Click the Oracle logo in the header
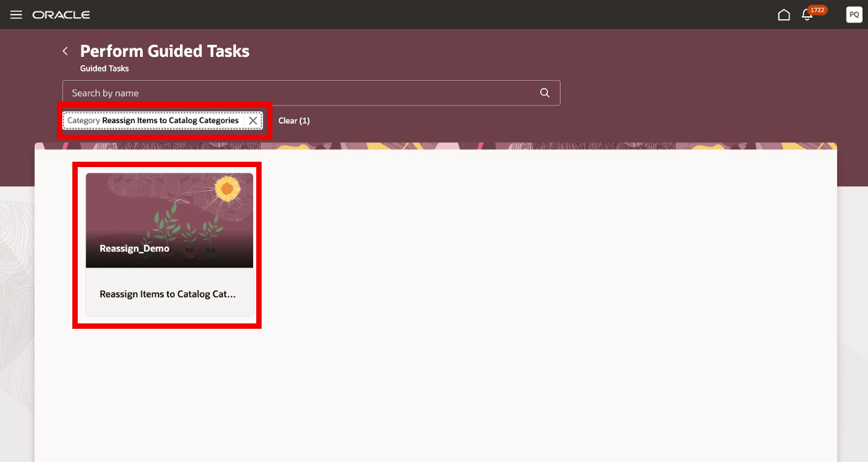The height and width of the screenshot is (462, 868). coord(62,14)
